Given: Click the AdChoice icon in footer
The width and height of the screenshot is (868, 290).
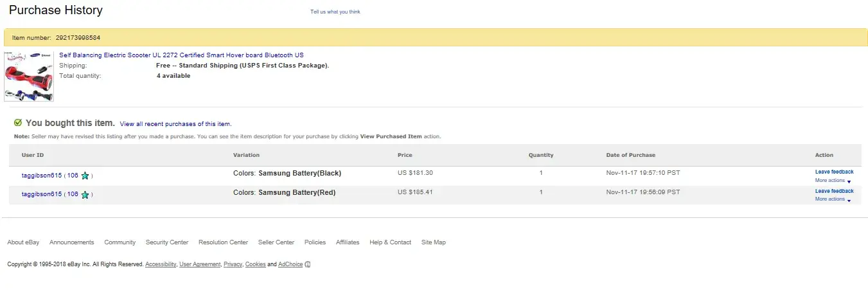Looking at the screenshot, I should 308,265.
